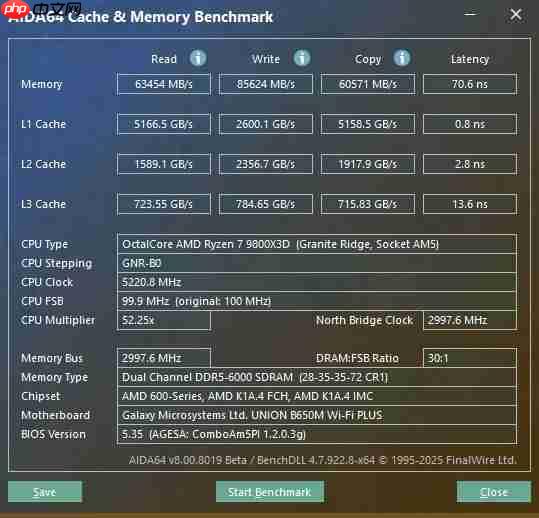Image resolution: width=539 pixels, height=518 pixels.
Task: Click the Latency column header
Action: coord(470,60)
